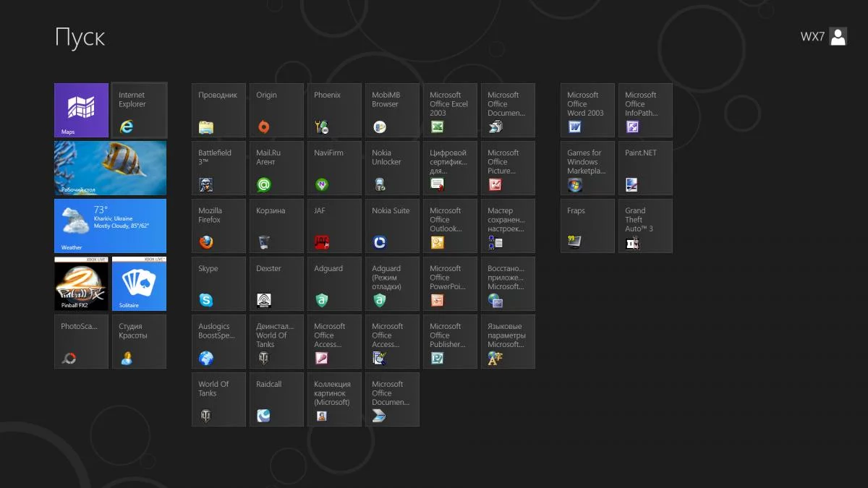The width and height of the screenshot is (868, 488).
Task: Open the Desktop tile with fish wallpaper
Action: [x=110, y=168]
